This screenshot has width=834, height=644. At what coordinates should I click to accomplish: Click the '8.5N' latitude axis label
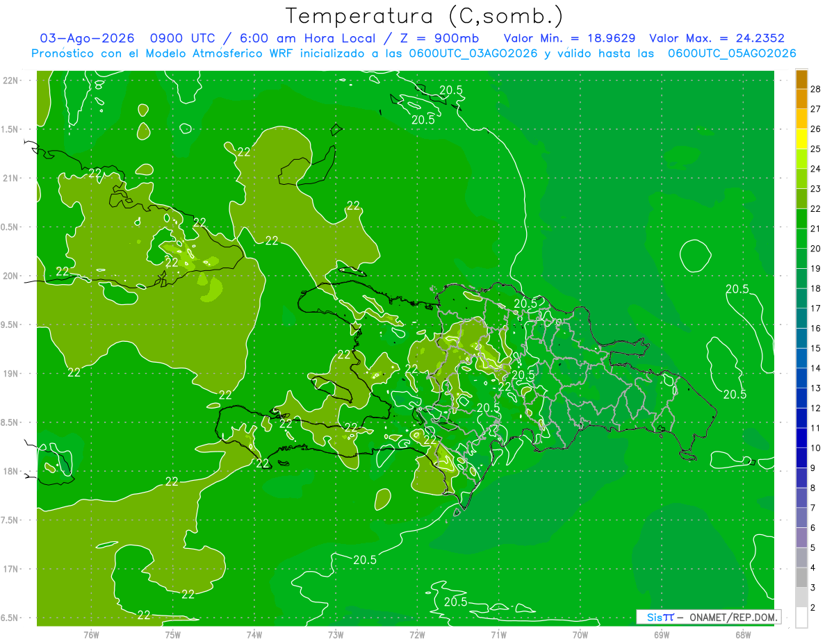click(x=10, y=422)
